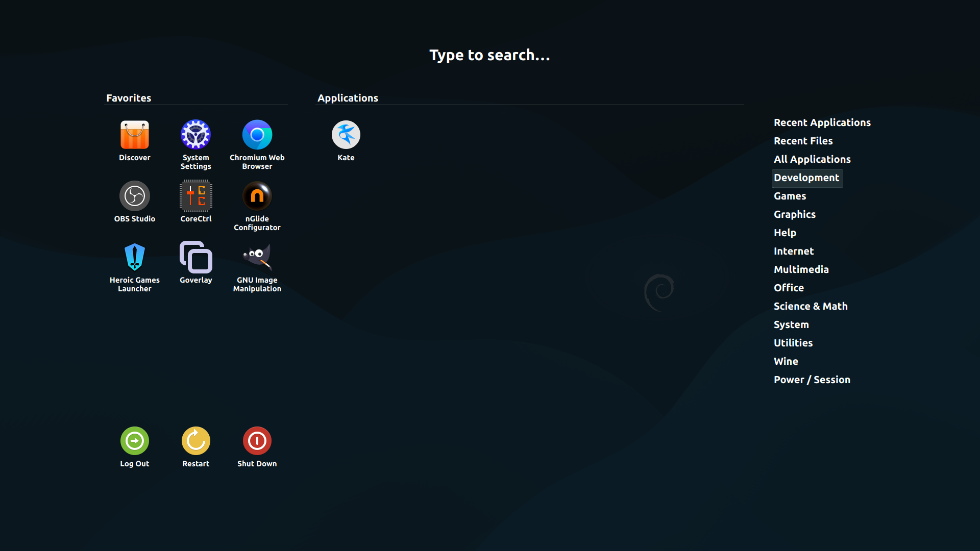Click the red Shut Down button
This screenshot has height=551, width=980.
(x=257, y=441)
